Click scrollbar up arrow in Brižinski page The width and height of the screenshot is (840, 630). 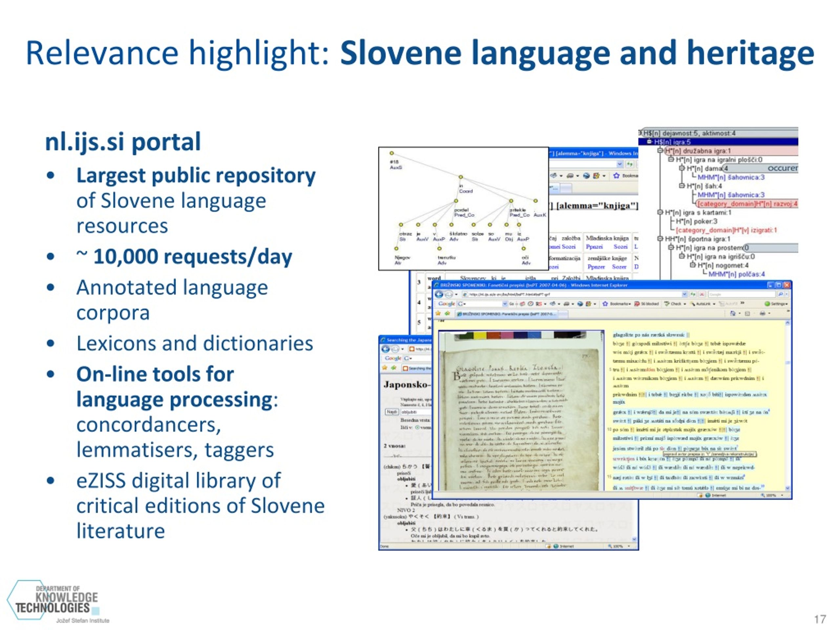788,323
